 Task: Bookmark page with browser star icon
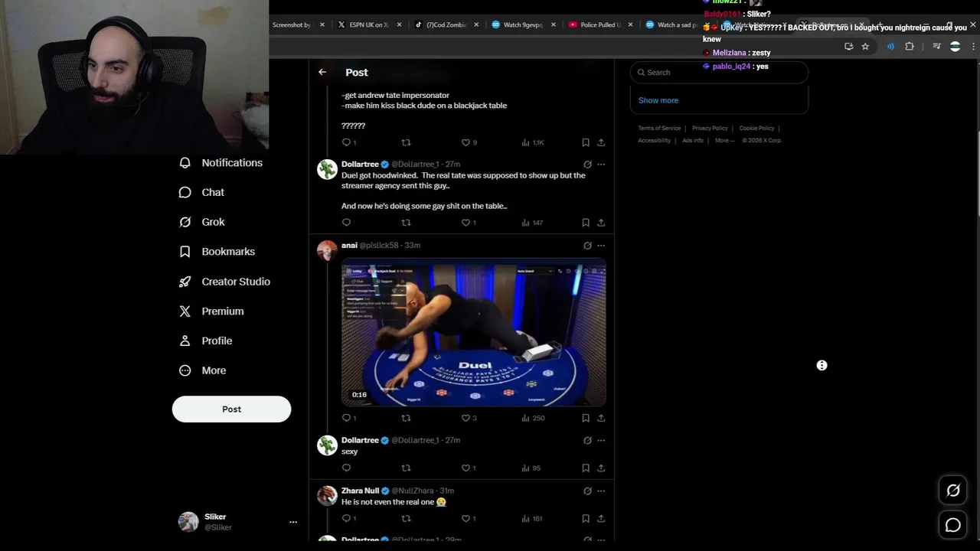tap(865, 47)
